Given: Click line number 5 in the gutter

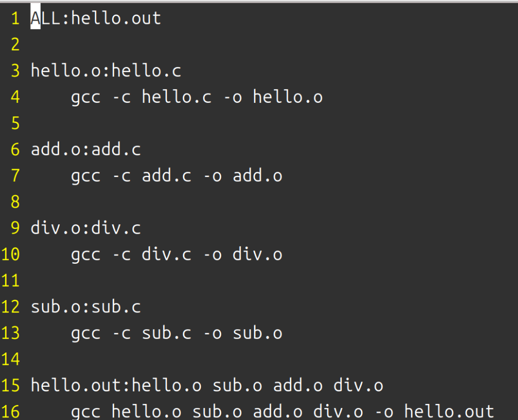Looking at the screenshot, I should [15, 124].
